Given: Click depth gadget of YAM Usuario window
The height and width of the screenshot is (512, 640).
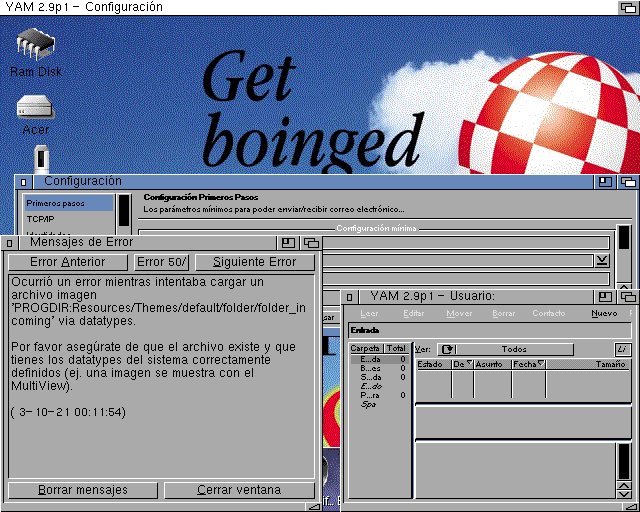Looking at the screenshot, I should [x=628, y=297].
